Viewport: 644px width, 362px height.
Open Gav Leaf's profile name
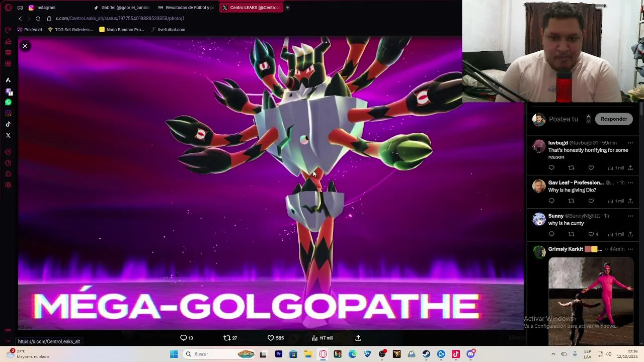(x=576, y=183)
